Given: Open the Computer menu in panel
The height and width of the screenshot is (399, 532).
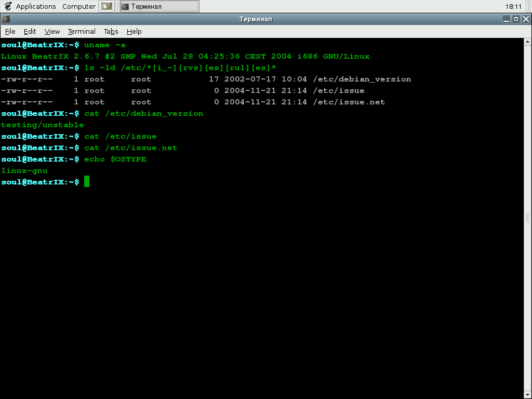Looking at the screenshot, I should [x=79, y=6].
